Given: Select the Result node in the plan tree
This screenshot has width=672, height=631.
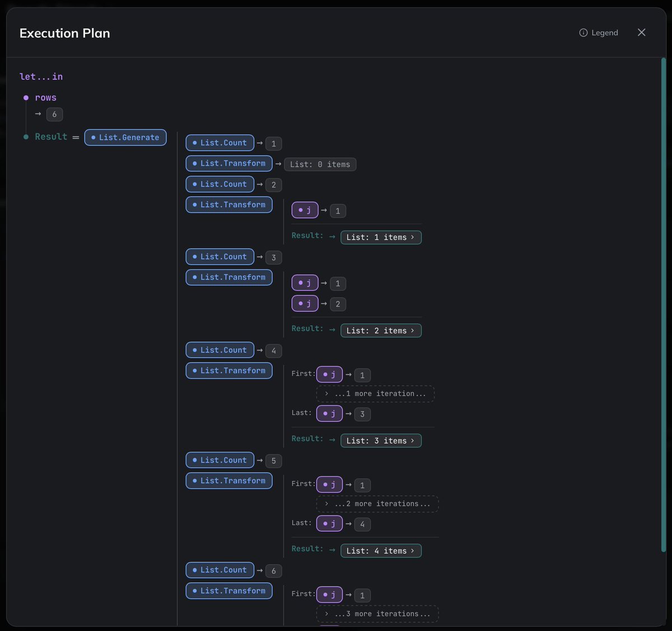Looking at the screenshot, I should (x=51, y=137).
